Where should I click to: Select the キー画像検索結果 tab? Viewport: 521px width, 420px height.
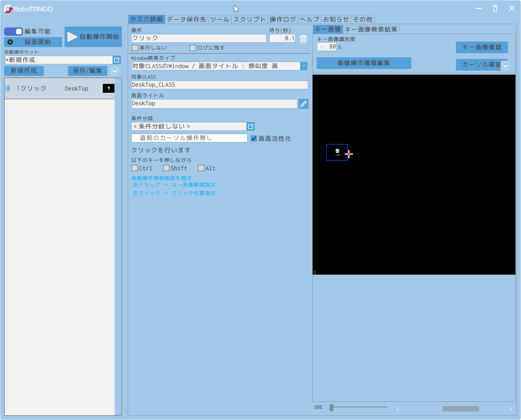pos(371,29)
